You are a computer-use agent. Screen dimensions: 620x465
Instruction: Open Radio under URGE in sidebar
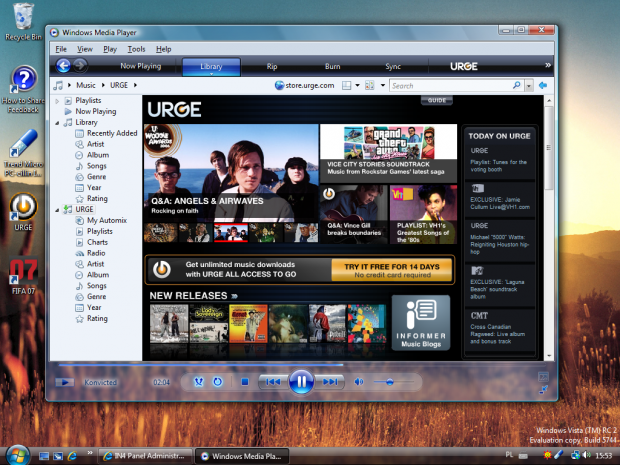[97, 253]
